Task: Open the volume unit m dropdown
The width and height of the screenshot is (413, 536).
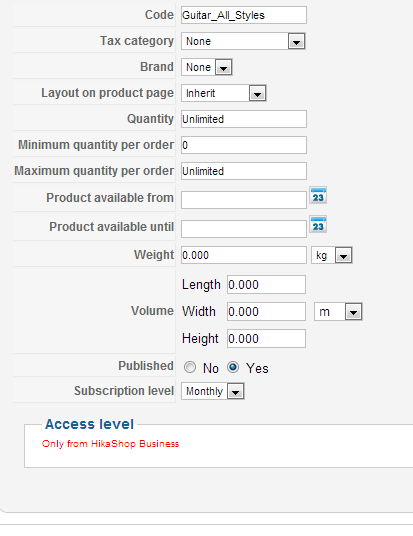Action: pos(338,311)
